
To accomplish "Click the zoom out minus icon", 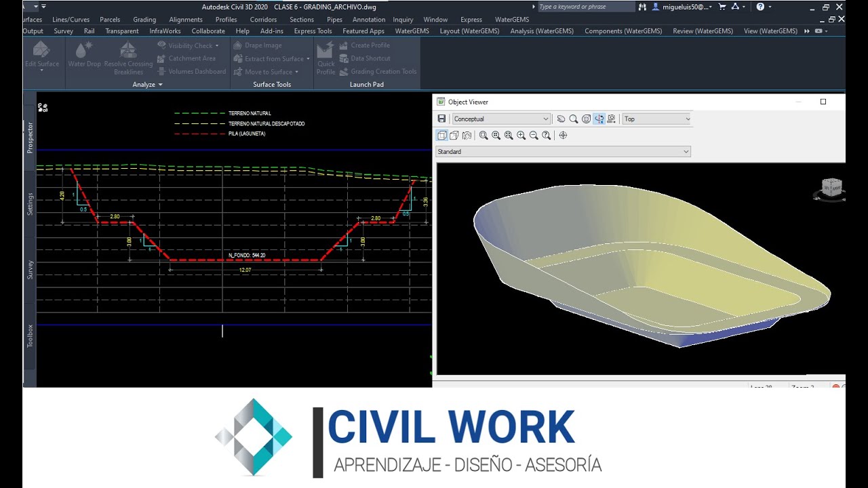I will point(534,136).
